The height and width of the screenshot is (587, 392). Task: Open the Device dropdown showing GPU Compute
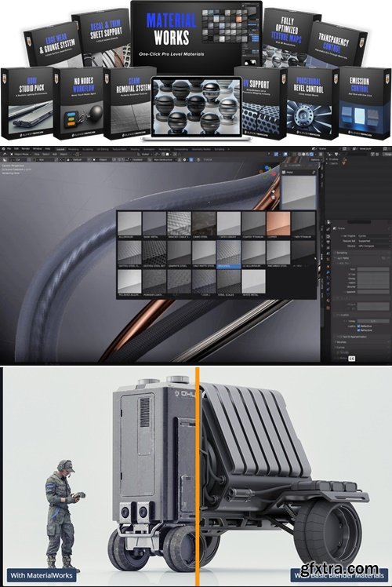pos(373,246)
